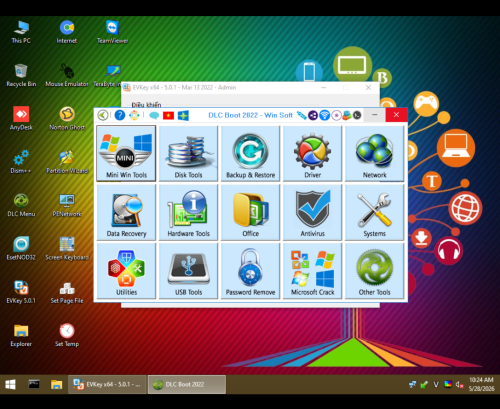Open the taskbar clock and date
The width and height of the screenshot is (500, 409).
481,384
